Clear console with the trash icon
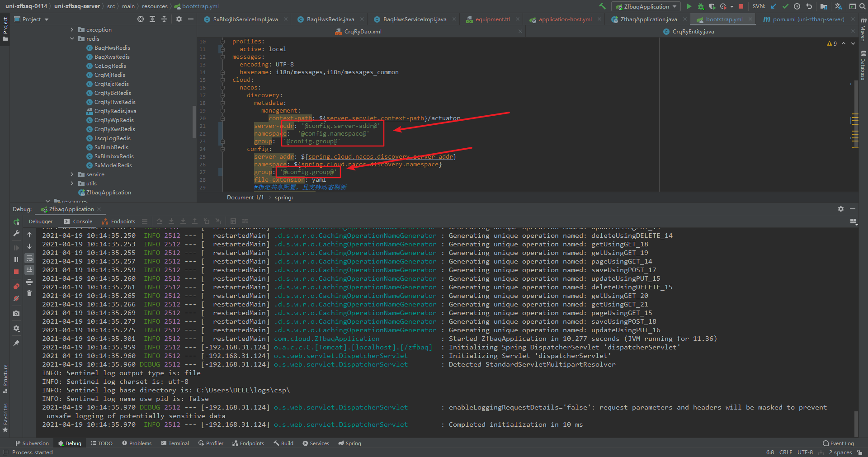 click(29, 293)
